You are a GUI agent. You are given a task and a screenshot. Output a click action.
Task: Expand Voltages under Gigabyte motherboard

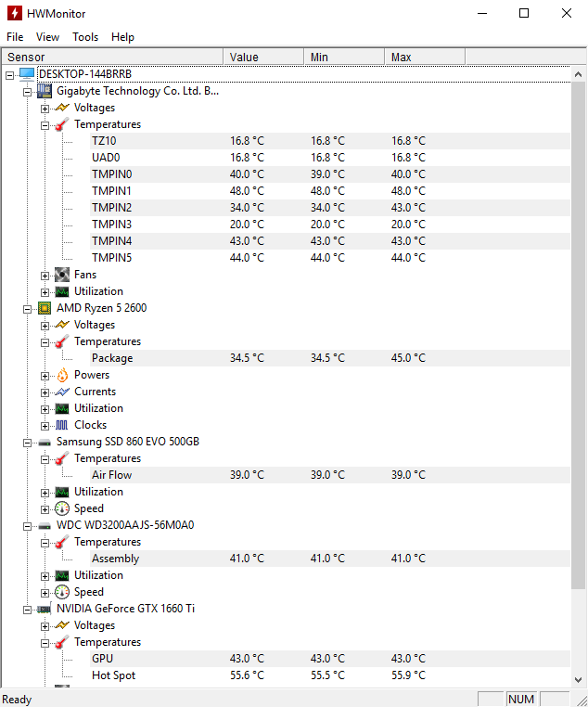(x=45, y=109)
